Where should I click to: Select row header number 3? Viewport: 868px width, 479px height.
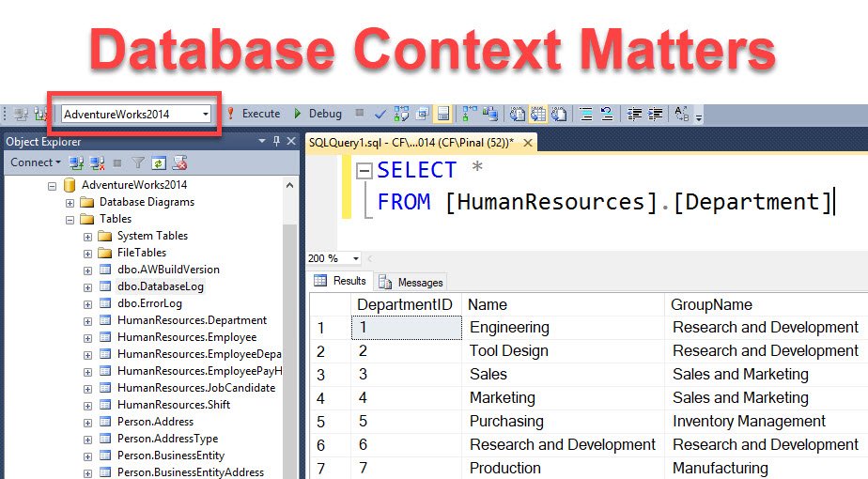330,375
